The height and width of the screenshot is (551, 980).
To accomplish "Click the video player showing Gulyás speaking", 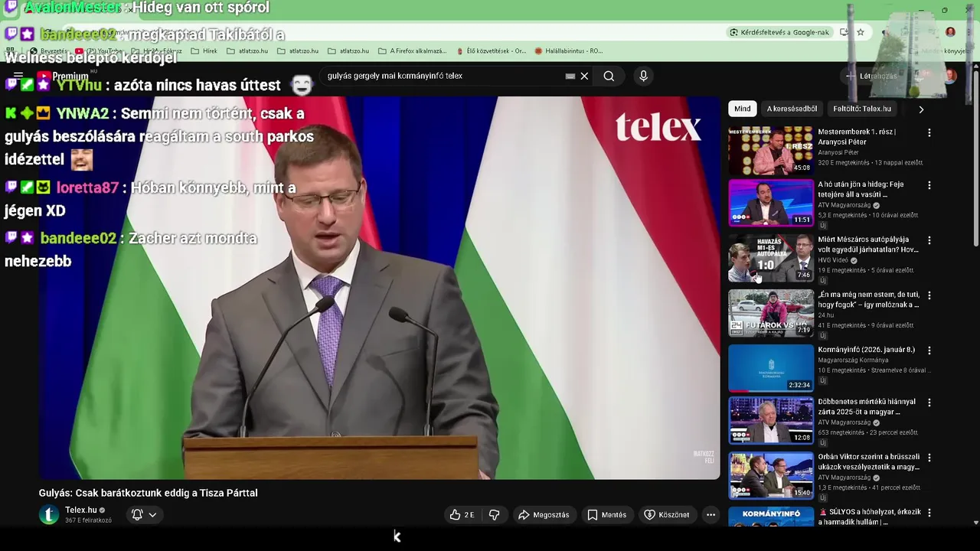I will pos(379,288).
